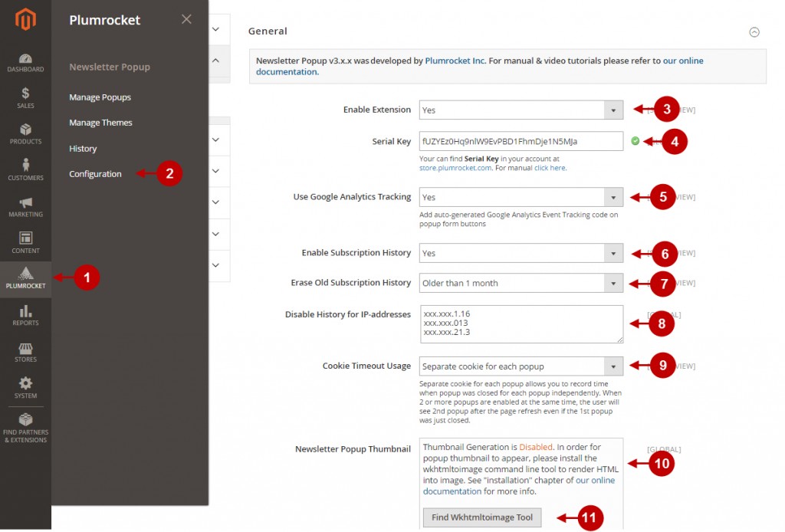Open the System section
This screenshot has width=785, height=532.
click(25, 389)
